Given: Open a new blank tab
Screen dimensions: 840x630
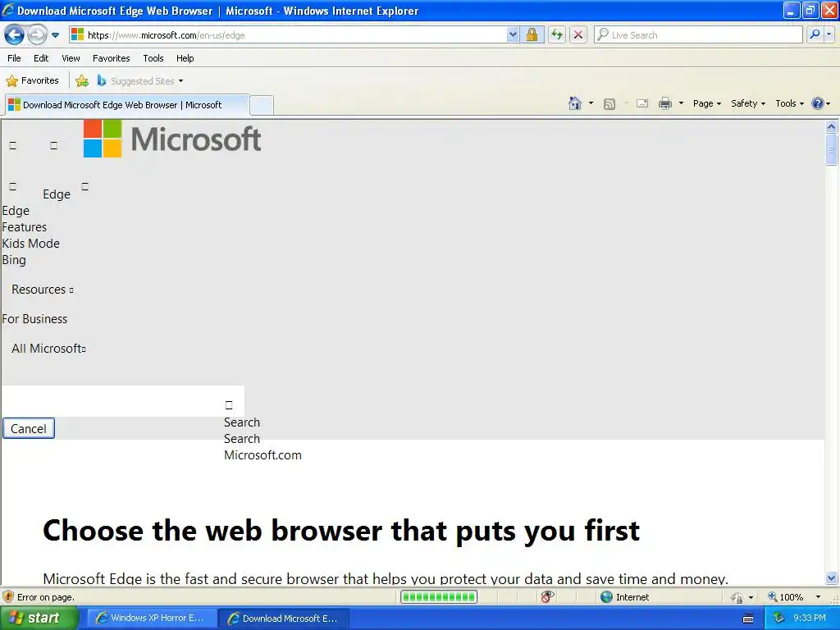Looking at the screenshot, I should pyautogui.click(x=262, y=105).
